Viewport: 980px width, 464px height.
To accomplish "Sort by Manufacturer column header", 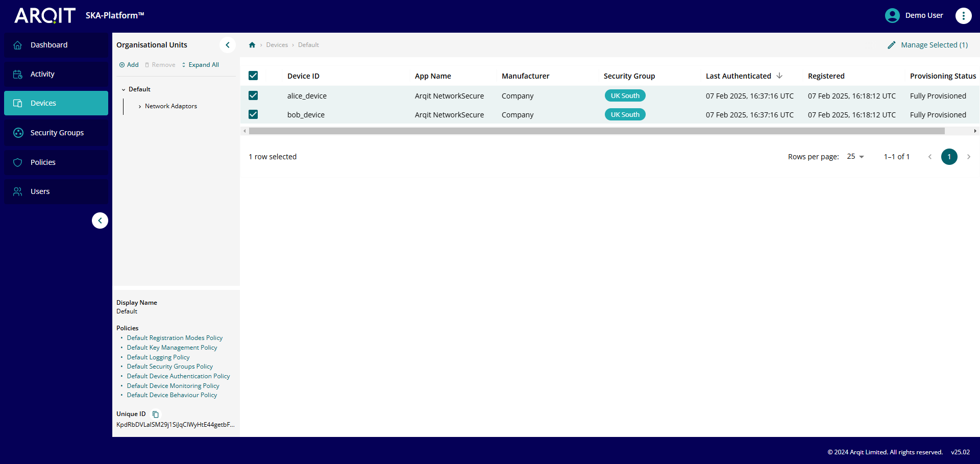I will coord(526,76).
